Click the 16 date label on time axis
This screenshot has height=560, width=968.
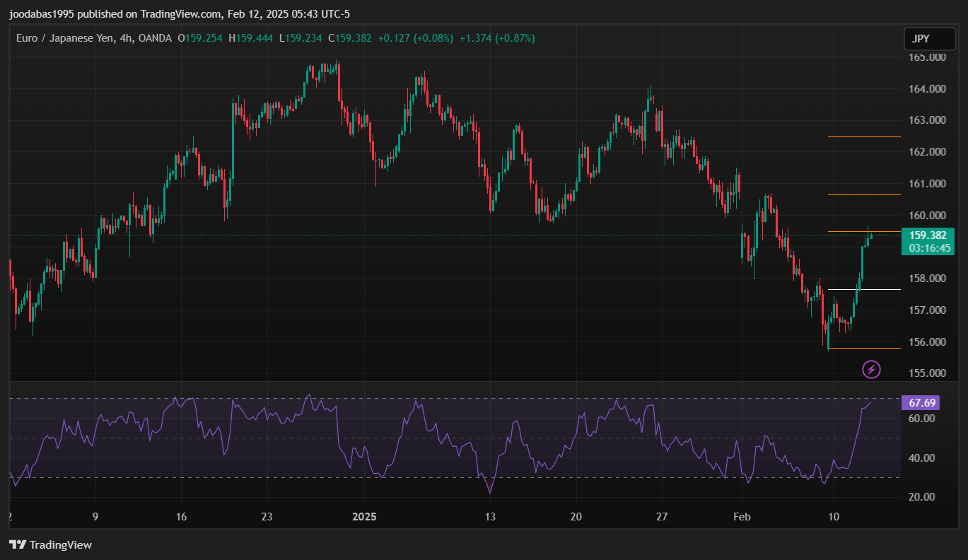[x=181, y=516]
